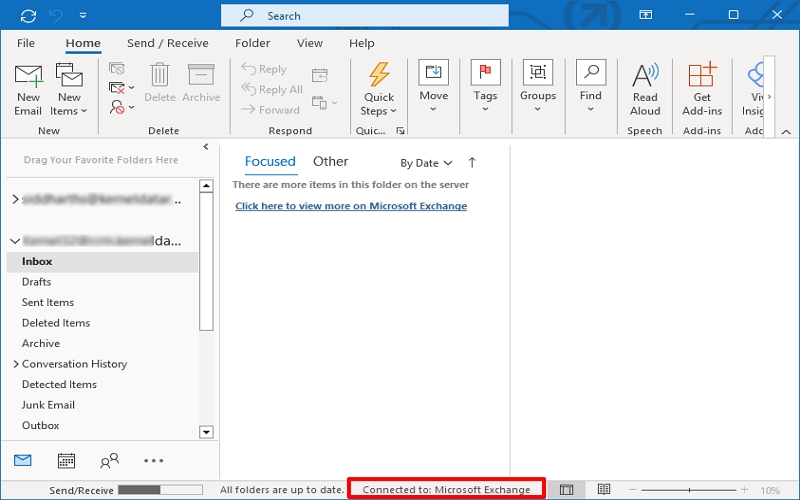This screenshot has height=500, width=800.
Task: Switch to Normal view in status bar
Action: (x=567, y=490)
